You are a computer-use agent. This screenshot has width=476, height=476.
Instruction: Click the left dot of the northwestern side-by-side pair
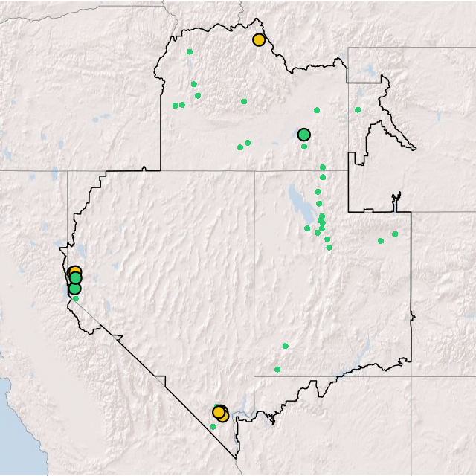(176, 106)
